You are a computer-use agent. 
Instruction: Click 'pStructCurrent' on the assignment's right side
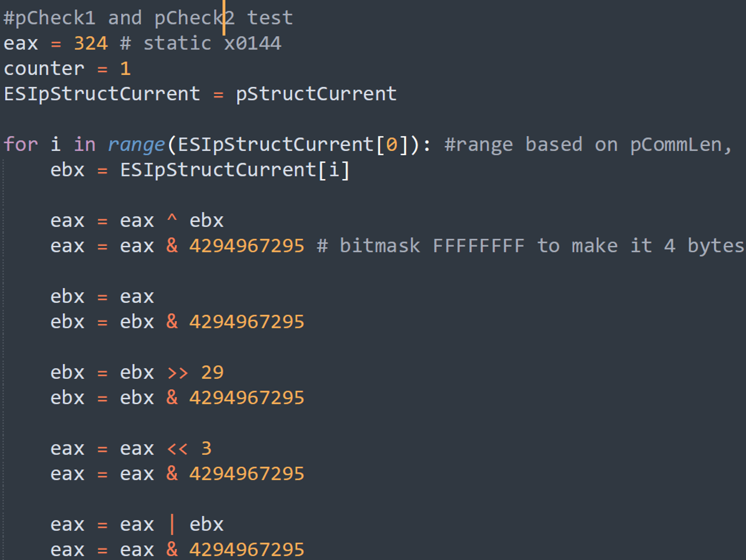[x=316, y=94]
